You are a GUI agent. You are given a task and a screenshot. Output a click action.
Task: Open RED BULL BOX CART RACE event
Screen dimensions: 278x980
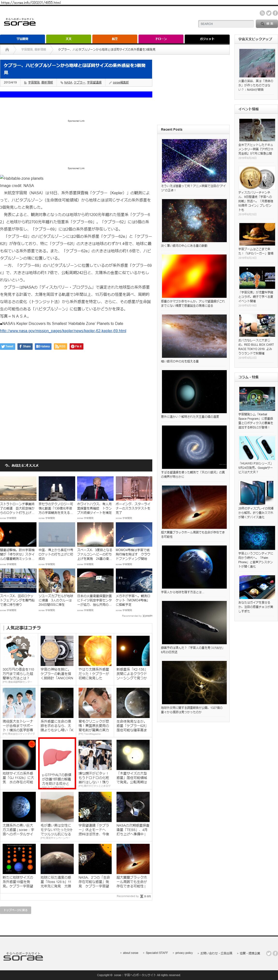[x=256, y=347]
